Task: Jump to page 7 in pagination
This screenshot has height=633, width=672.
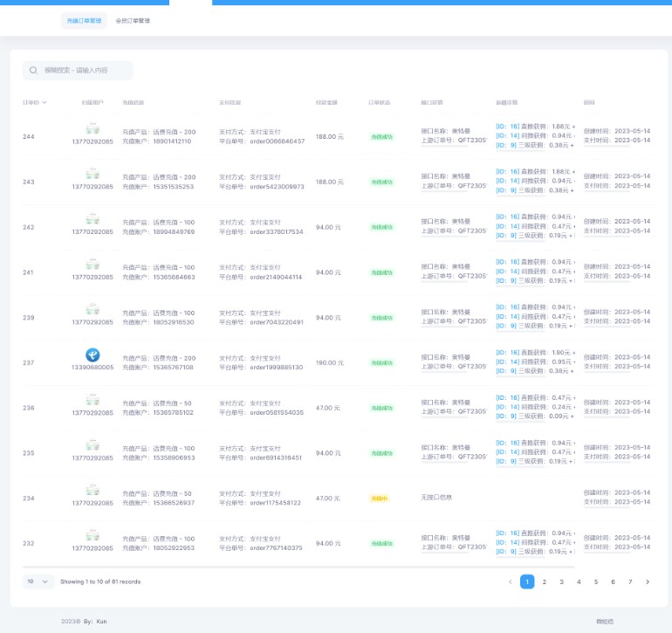Action: [630, 581]
